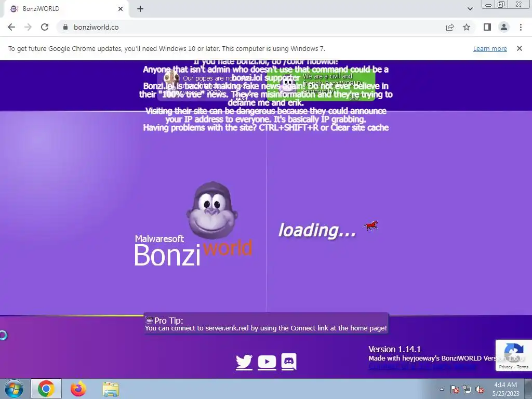This screenshot has height=399, width=532.
Task: Open Windows Explorer from the taskbar
Action: [x=111, y=389]
